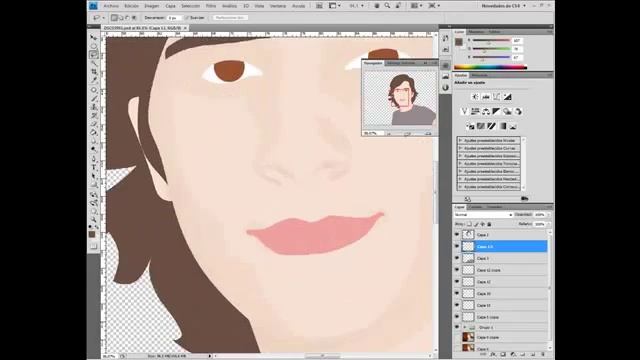The image size is (640, 360).
Task: Select the Hand tool in toolbox
Action: [94, 211]
